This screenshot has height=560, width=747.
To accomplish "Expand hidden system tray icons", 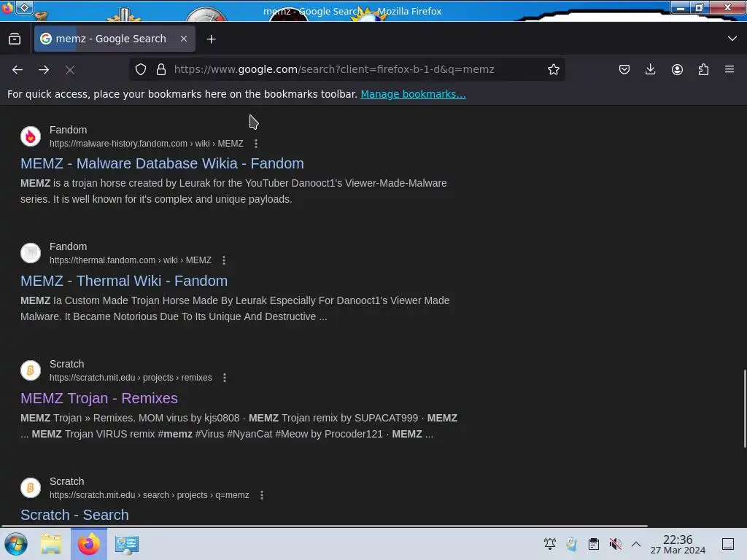I will click(x=636, y=544).
